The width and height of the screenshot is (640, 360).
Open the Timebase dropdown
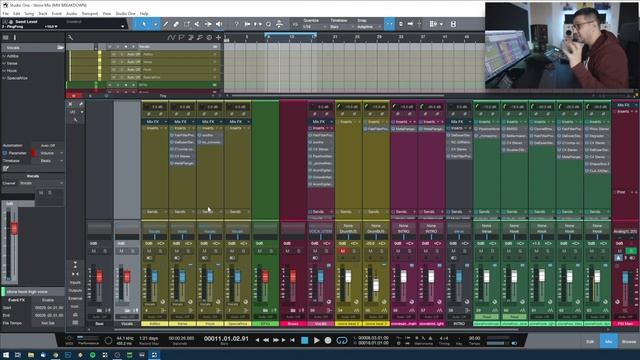point(341,27)
